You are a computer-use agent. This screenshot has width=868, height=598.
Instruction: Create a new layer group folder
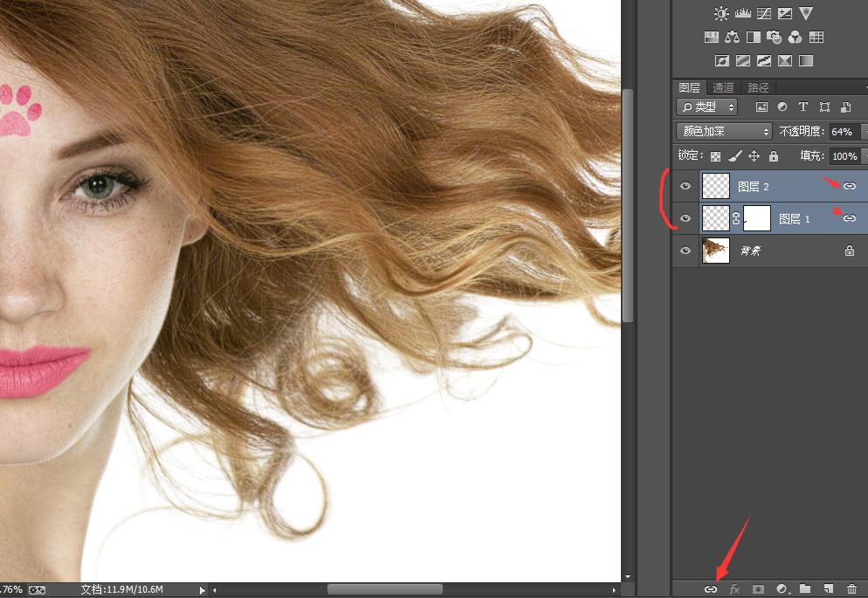(805, 589)
